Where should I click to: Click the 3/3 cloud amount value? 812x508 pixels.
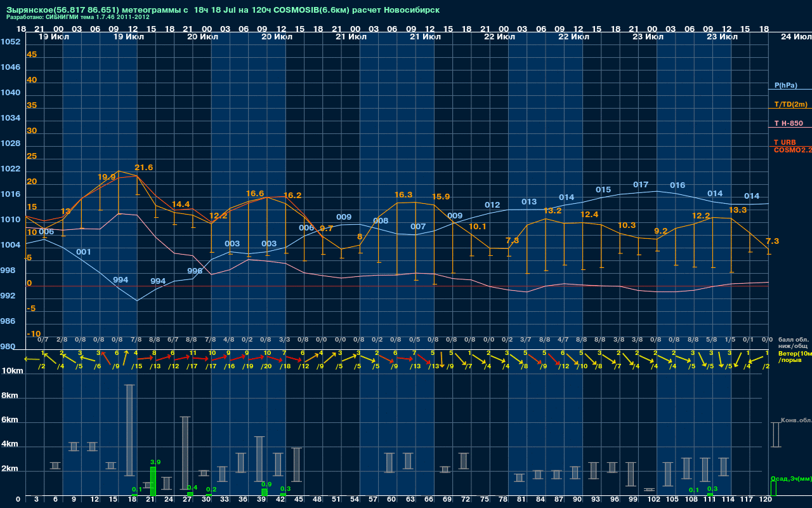click(x=284, y=340)
